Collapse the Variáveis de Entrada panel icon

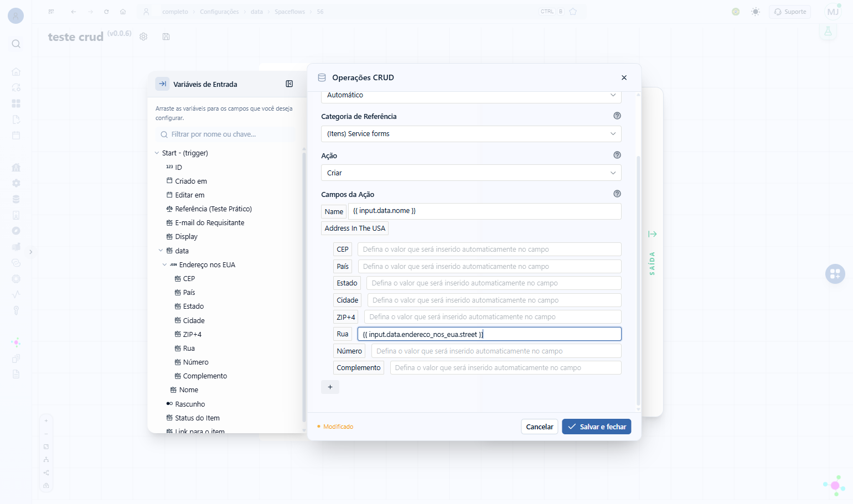[x=289, y=84]
